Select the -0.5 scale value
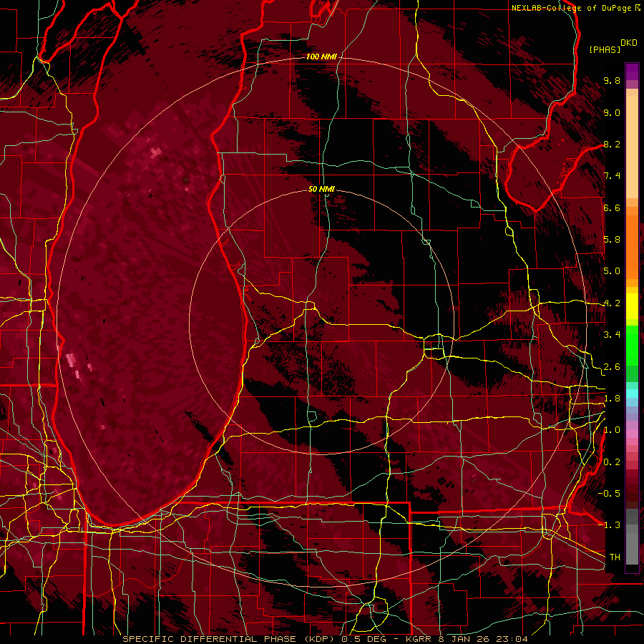644x644 pixels. point(609,494)
